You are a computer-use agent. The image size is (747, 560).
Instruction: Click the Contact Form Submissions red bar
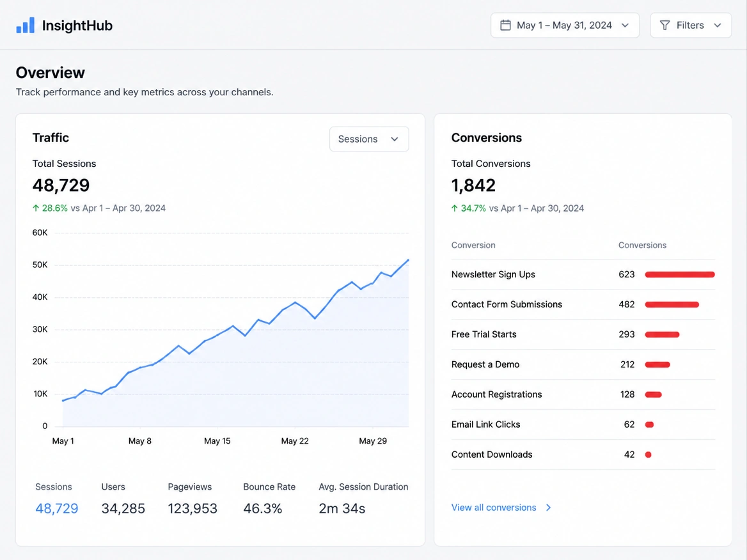(672, 304)
